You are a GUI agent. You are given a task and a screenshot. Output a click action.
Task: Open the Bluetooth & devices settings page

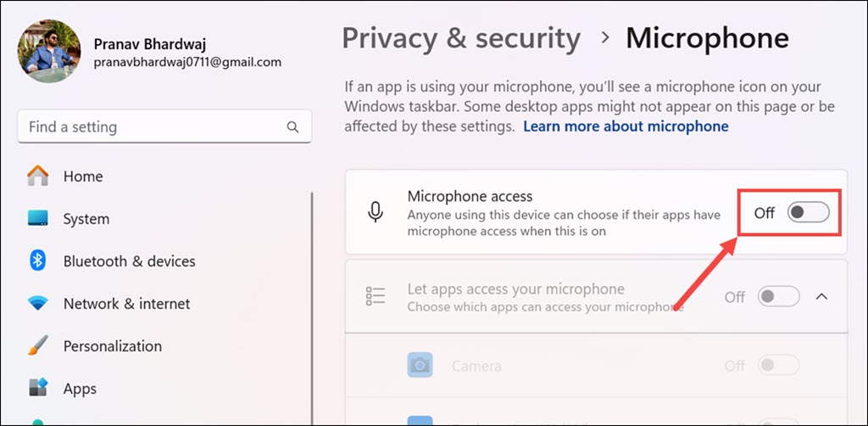(x=129, y=261)
